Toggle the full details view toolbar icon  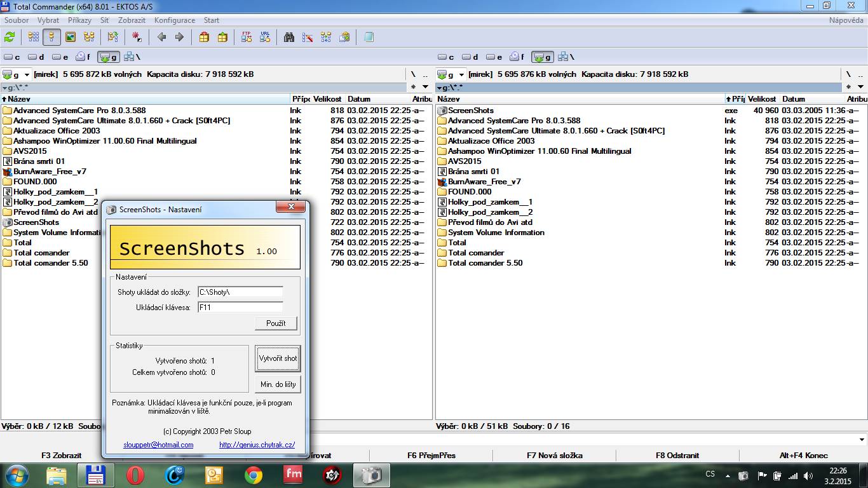pyautogui.click(x=52, y=37)
